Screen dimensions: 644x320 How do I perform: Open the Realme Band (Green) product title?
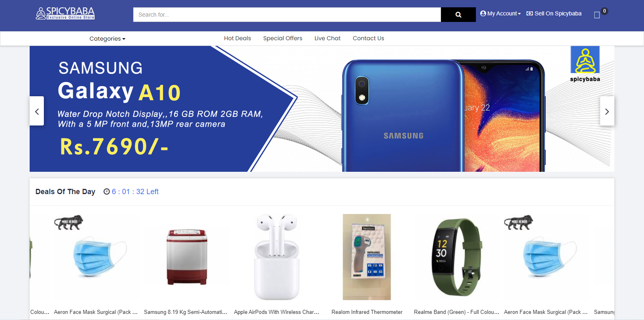click(456, 312)
